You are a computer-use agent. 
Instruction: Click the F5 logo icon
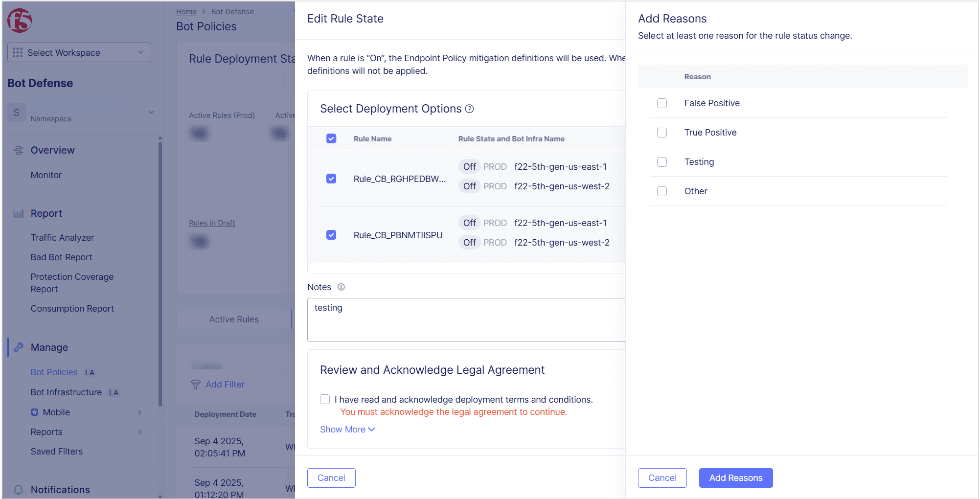(20, 21)
